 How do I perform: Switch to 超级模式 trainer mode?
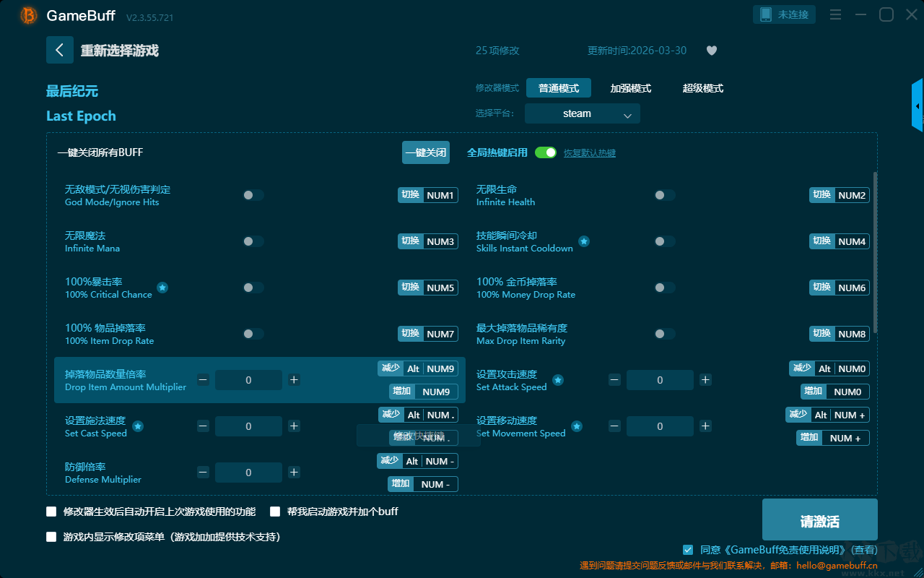click(x=703, y=88)
